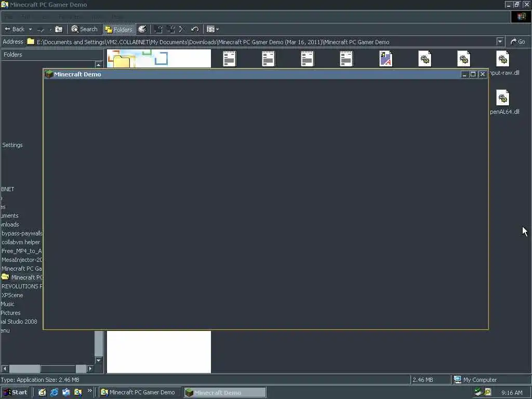Click the Move To toolbar icon
Viewport: 532px width, 399px height.
[158, 29]
